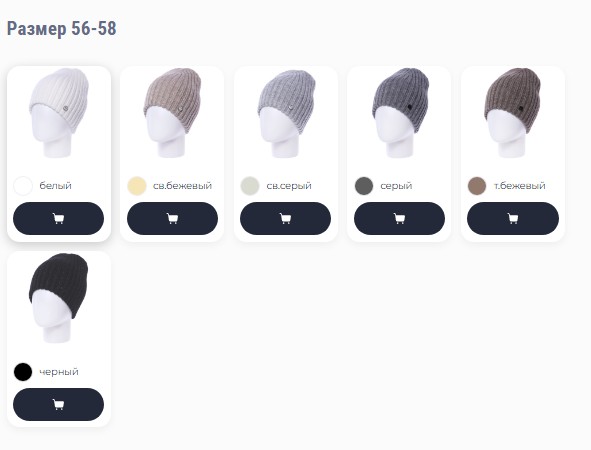Select the light gray color swatch

(x=250, y=186)
